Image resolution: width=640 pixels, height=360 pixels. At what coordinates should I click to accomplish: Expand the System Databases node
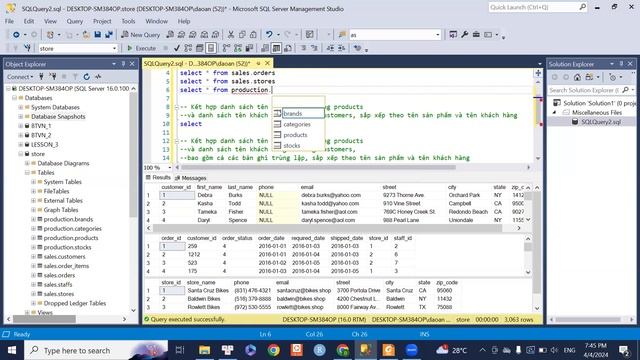(21, 107)
